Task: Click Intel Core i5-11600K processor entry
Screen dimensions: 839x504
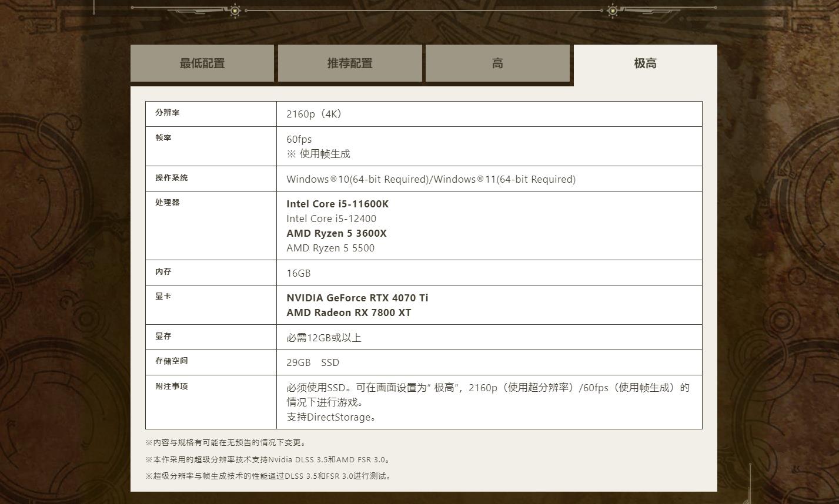Action: click(337, 204)
